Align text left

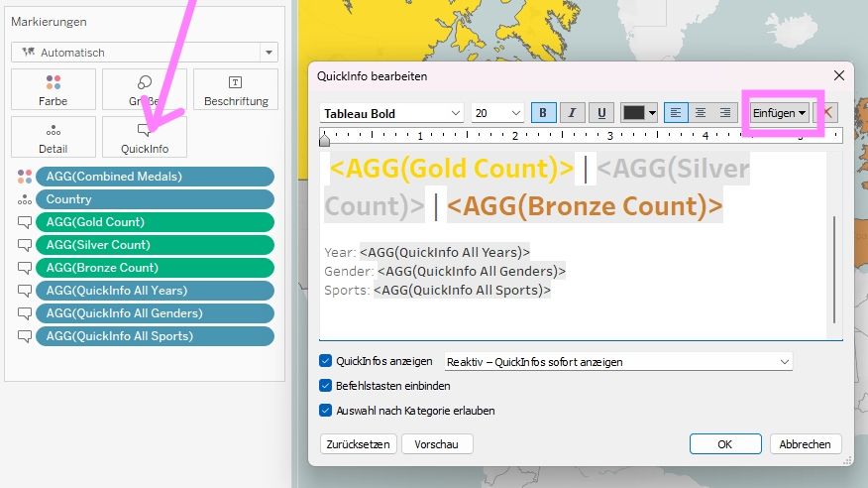[x=676, y=113]
